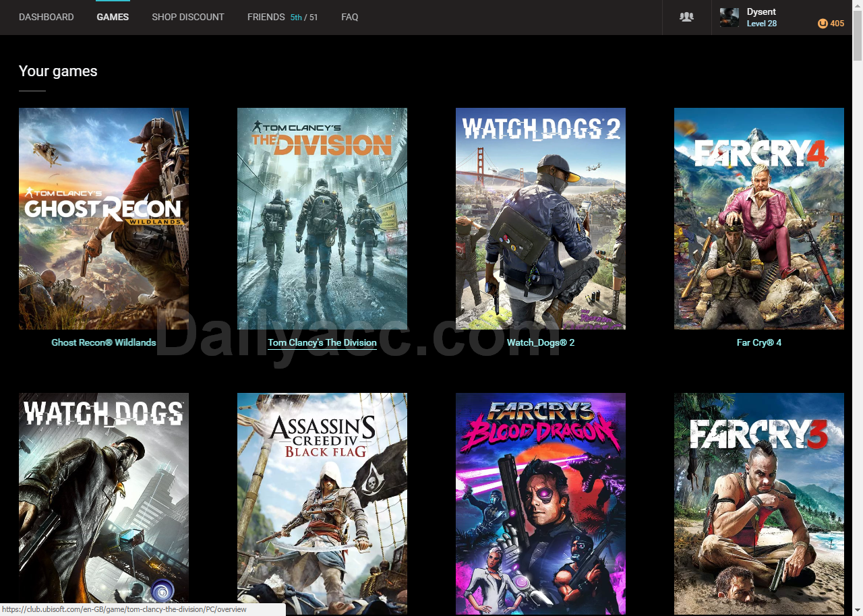Switch to the Friends tab

(x=266, y=17)
